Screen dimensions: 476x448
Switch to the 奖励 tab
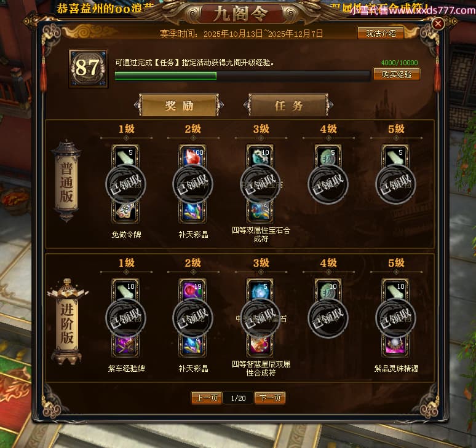click(x=179, y=105)
